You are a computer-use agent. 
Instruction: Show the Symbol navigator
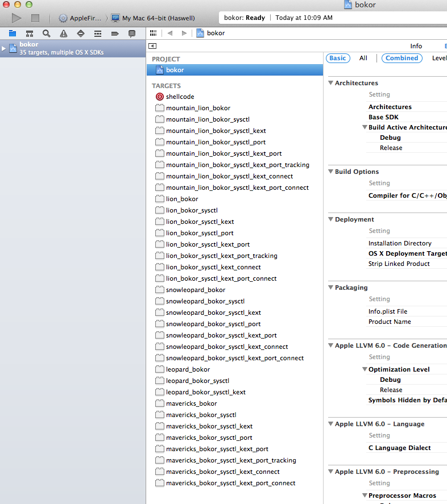pyautogui.click(x=29, y=34)
